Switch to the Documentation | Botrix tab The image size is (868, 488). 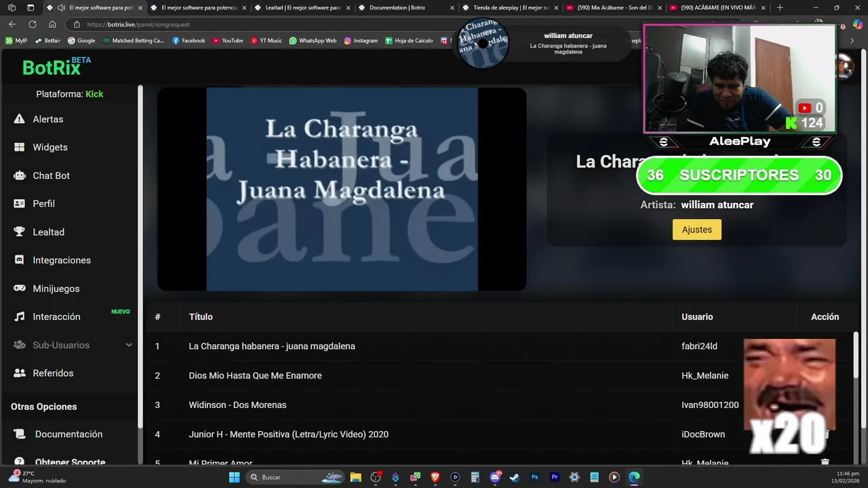[406, 7]
